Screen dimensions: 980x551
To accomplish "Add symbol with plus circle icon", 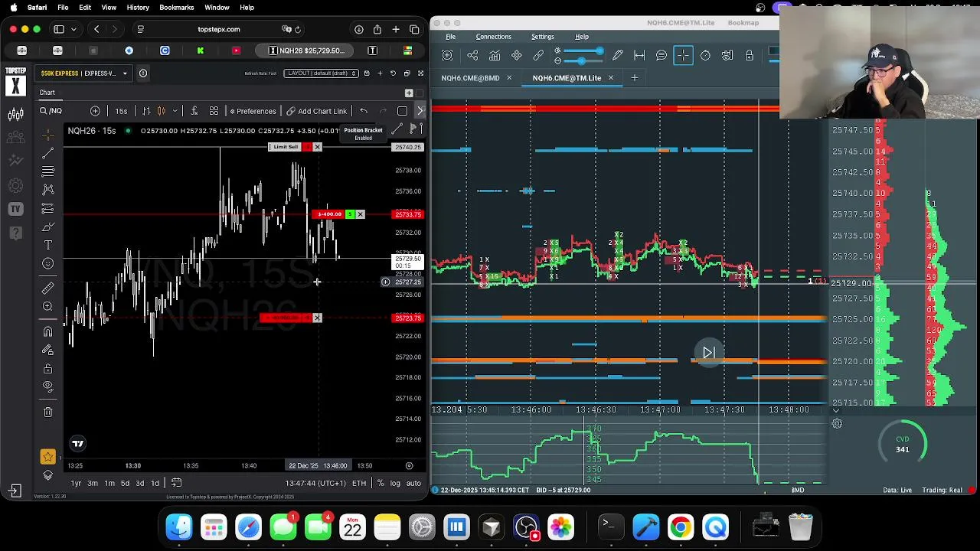I will (x=95, y=111).
